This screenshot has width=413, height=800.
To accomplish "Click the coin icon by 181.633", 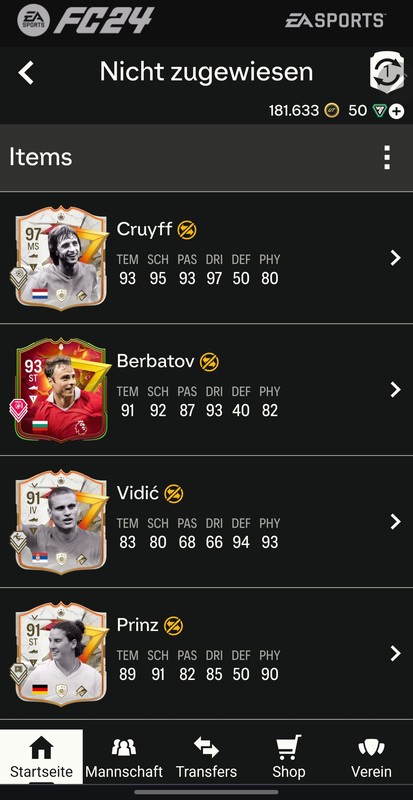I will (332, 111).
